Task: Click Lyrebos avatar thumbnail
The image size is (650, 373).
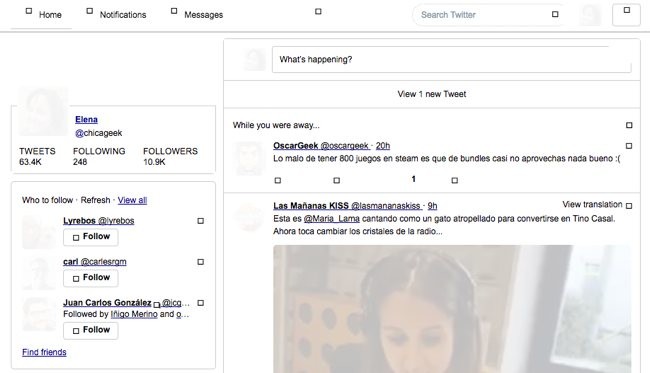Action: click(39, 233)
